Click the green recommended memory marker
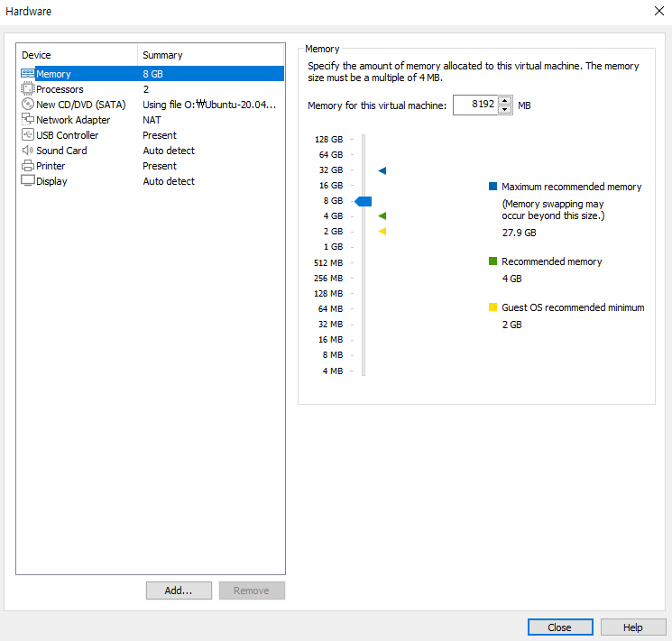Viewport: 672px width, 641px height. [x=382, y=215]
